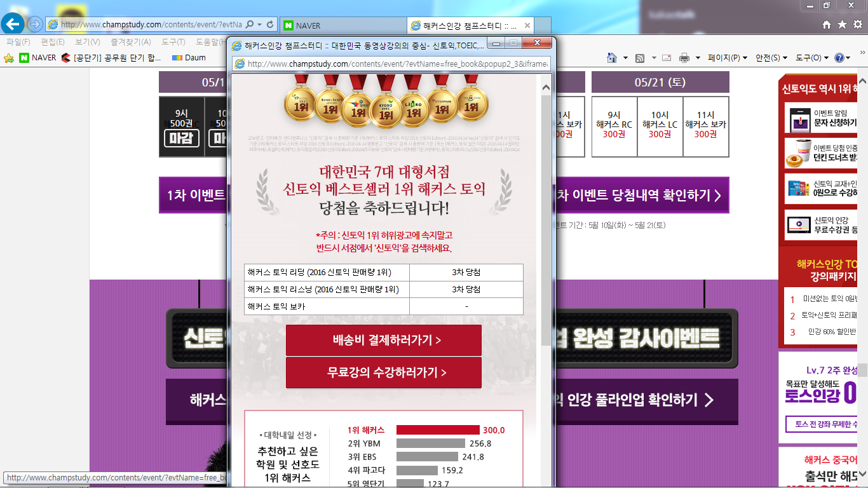Click the 배송비 결제하러가기 button
The image size is (868, 488).
(384, 341)
